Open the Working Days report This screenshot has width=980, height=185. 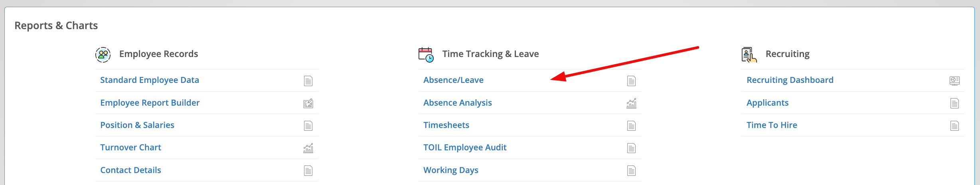coord(451,170)
